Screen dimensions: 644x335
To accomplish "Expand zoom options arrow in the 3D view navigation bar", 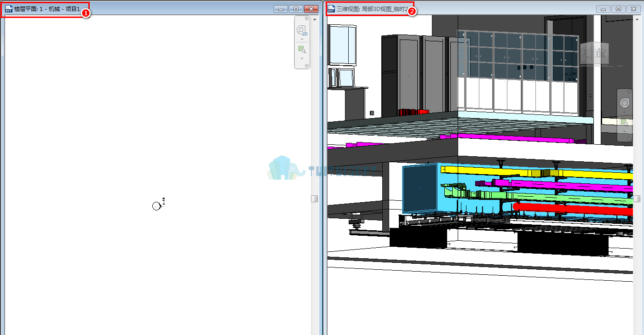I will [625, 131].
